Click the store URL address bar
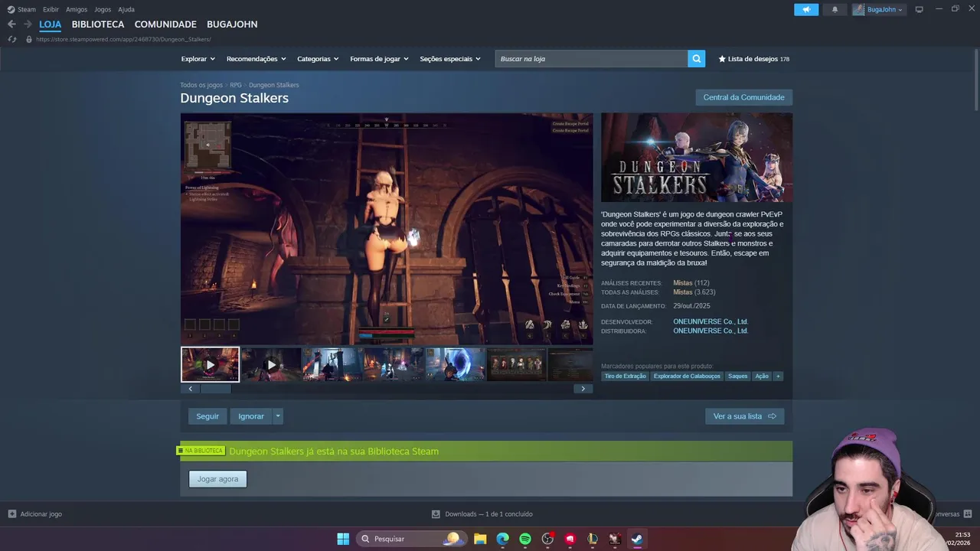Viewport: 980px width, 551px height. tap(123, 39)
